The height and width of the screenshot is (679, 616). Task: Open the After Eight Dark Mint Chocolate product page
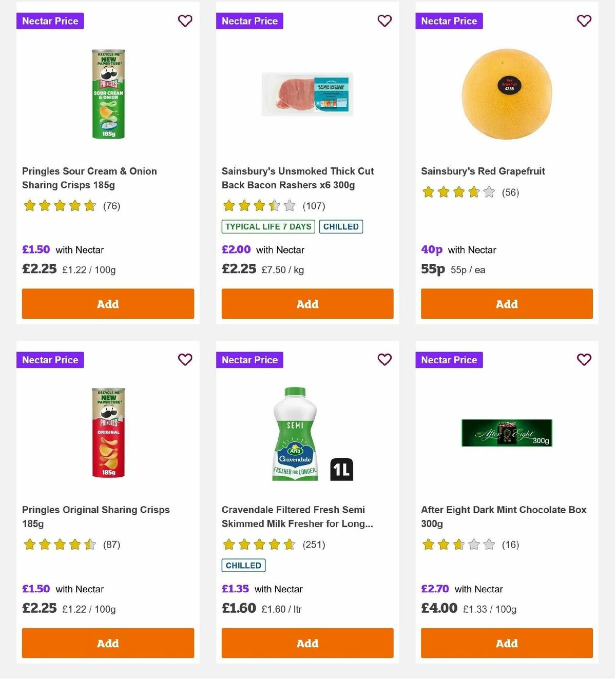504,517
